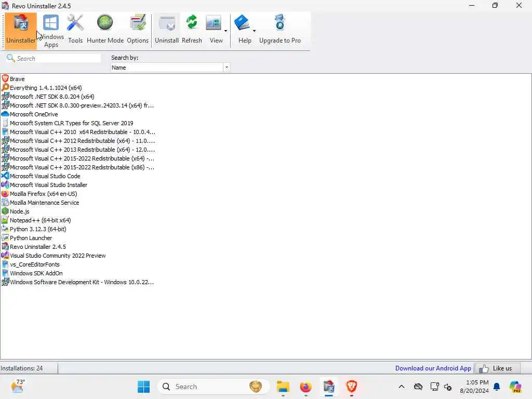Open the Tools toolbar item
Screen dimensions: 532x399
click(75, 30)
